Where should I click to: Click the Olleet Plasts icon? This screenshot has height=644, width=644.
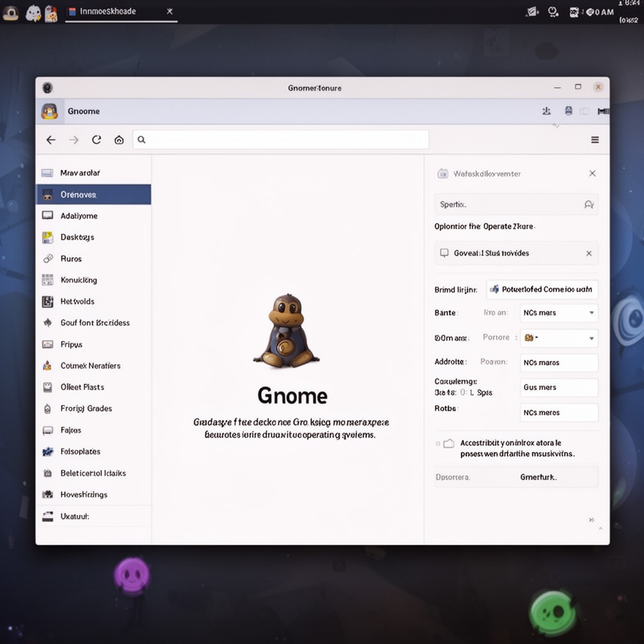(x=48, y=387)
